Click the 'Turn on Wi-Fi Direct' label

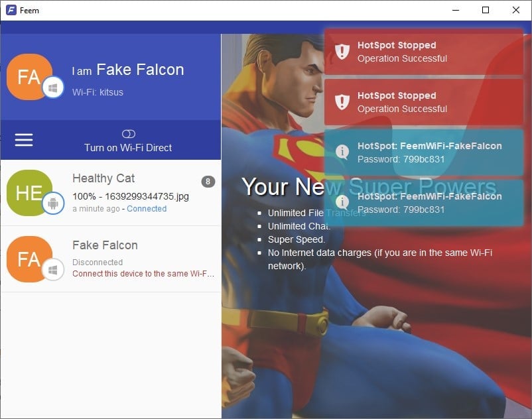point(128,148)
